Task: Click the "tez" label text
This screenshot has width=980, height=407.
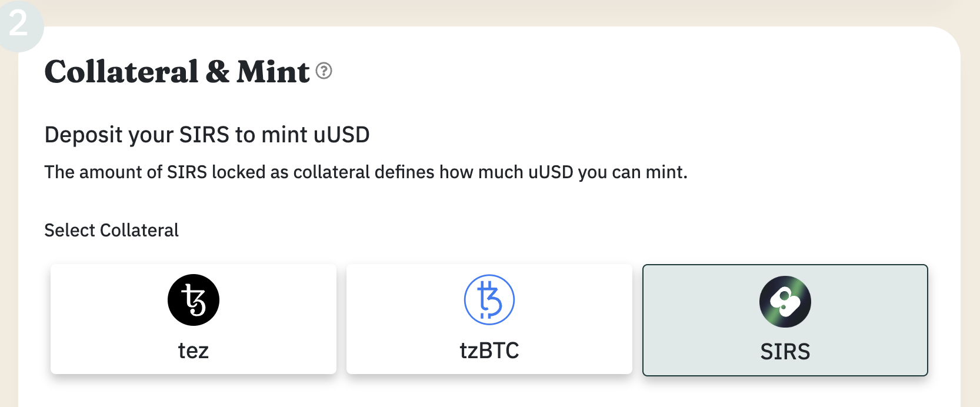Action: (194, 351)
